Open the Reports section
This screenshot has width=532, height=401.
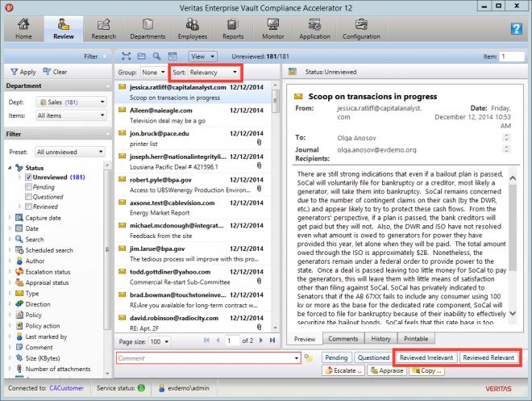click(233, 29)
